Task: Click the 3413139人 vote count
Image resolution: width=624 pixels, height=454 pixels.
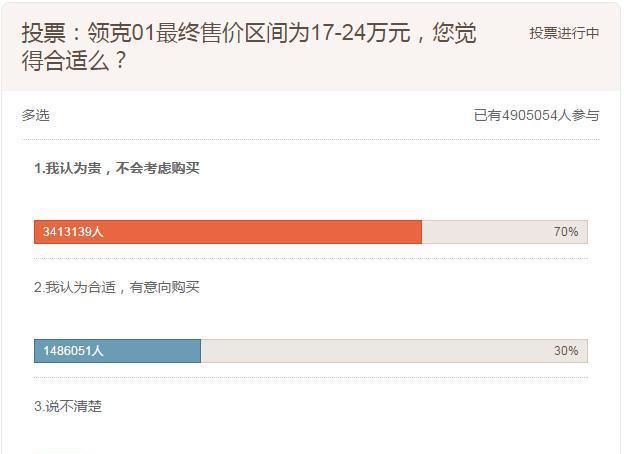Action: pos(73,232)
